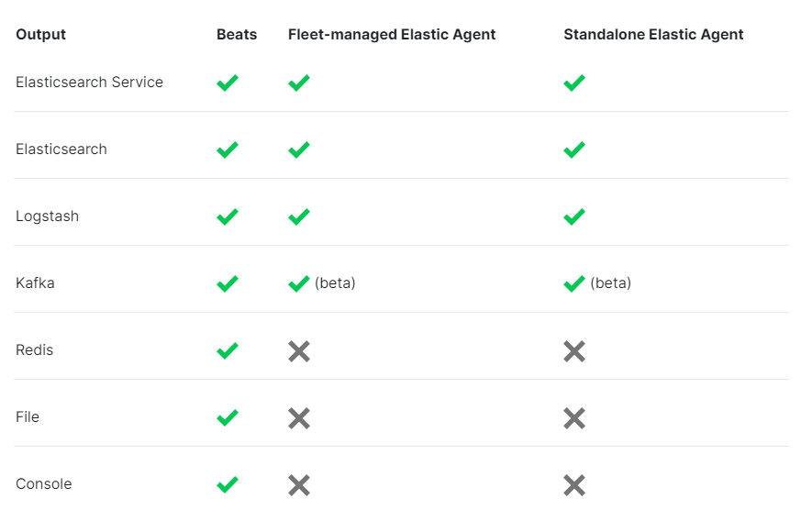Click the Fleet-managed checkmark for Kafka
The image size is (801, 532).
pyautogui.click(x=299, y=284)
